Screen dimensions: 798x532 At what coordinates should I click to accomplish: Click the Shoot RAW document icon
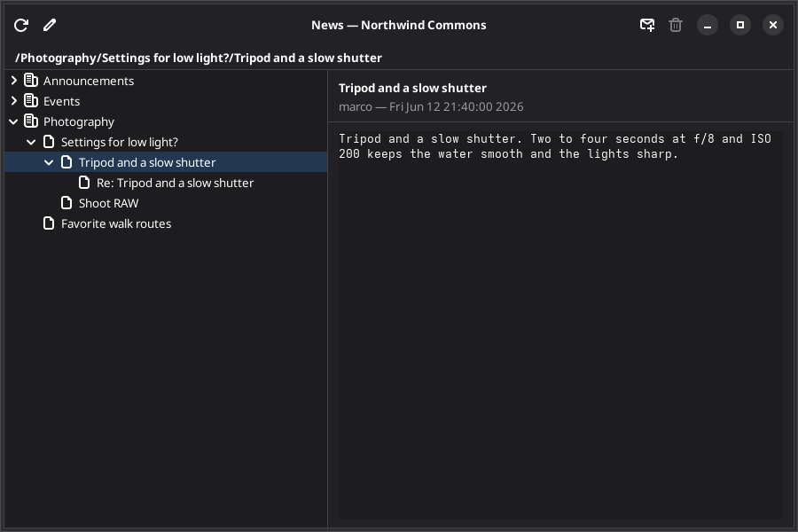coord(66,203)
